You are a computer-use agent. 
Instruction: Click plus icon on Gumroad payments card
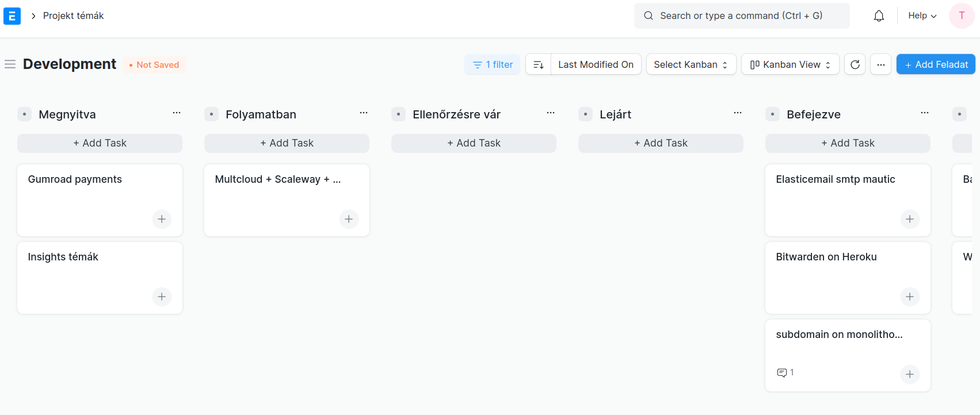pyautogui.click(x=162, y=219)
